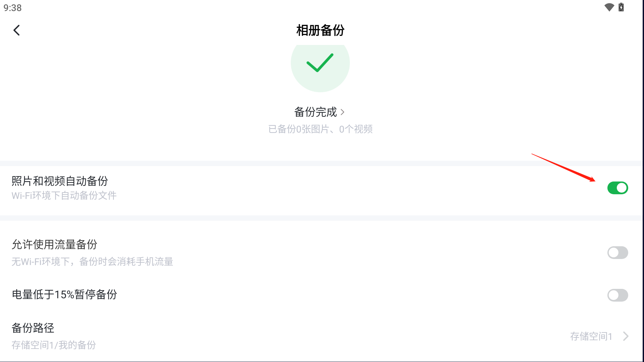The width and height of the screenshot is (644, 362).
Task: Tap the 允许使用流量备份 label
Action: 54,245
